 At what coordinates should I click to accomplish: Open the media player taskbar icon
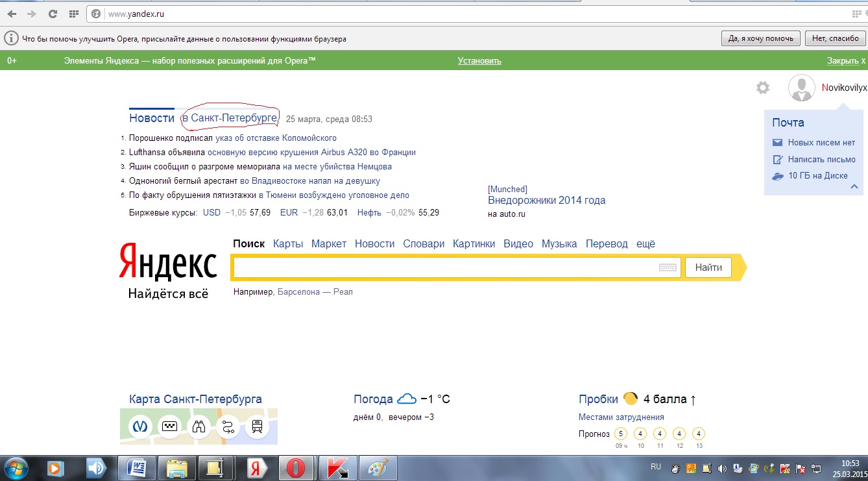point(55,468)
